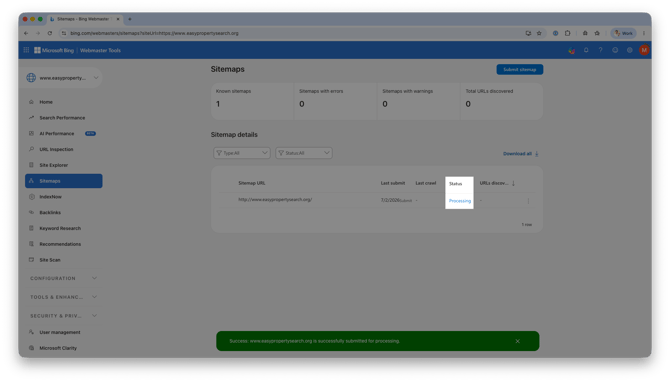Open the Copilot colorful icon in header
Viewport: 670px width, 382px height.
point(571,50)
